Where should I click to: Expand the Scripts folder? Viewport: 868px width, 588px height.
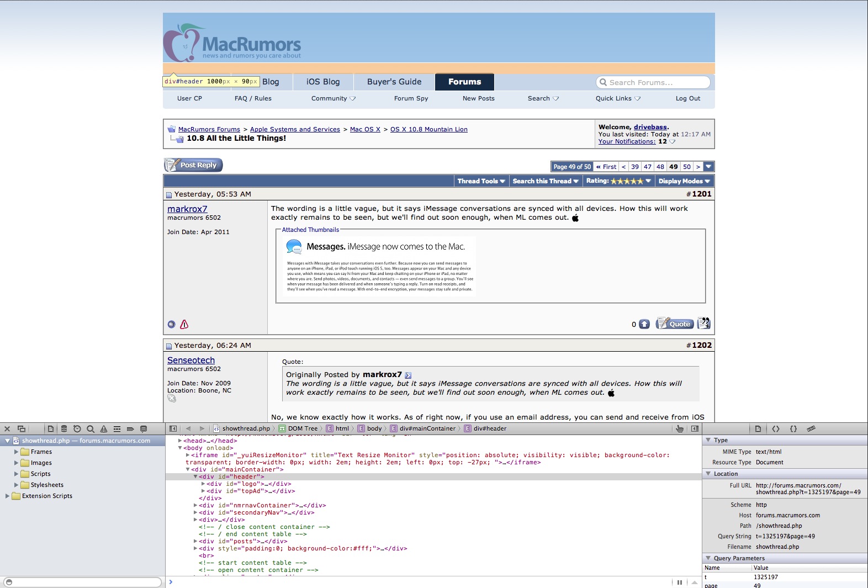click(16, 474)
